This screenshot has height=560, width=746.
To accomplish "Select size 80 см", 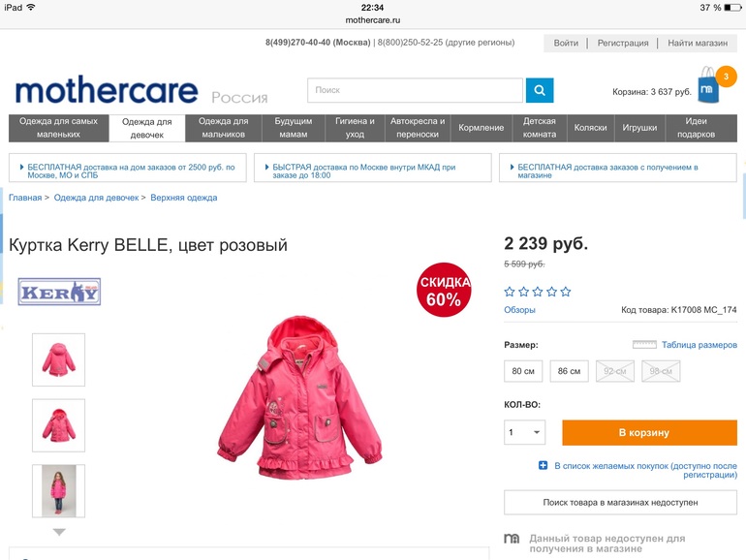I will (523, 371).
